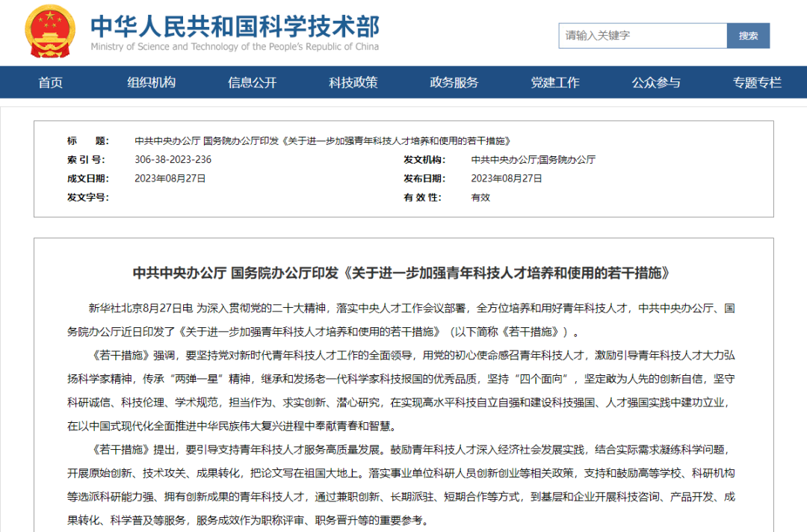
Task: Click the document title 标题 link text
Action: 324,140
